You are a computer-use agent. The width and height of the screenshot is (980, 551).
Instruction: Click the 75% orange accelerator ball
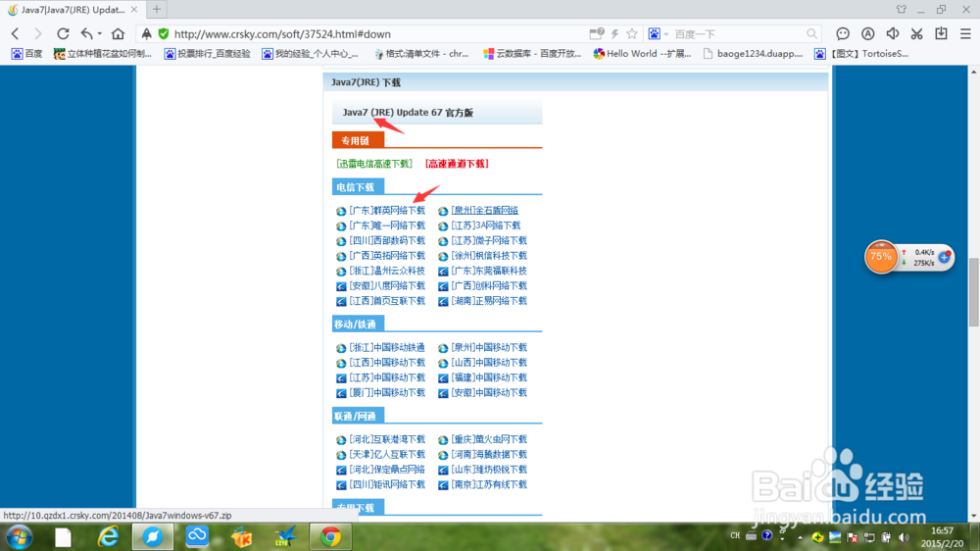[x=881, y=257]
